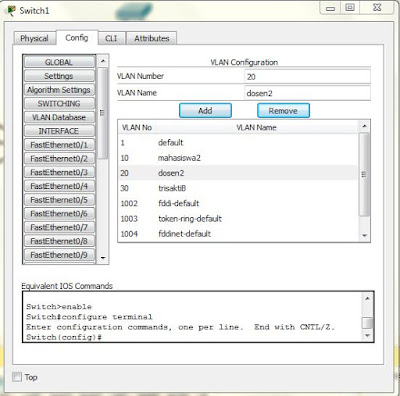The image size is (400, 396).
Task: Click VLAN list scroll up arrow
Action: (x=364, y=126)
